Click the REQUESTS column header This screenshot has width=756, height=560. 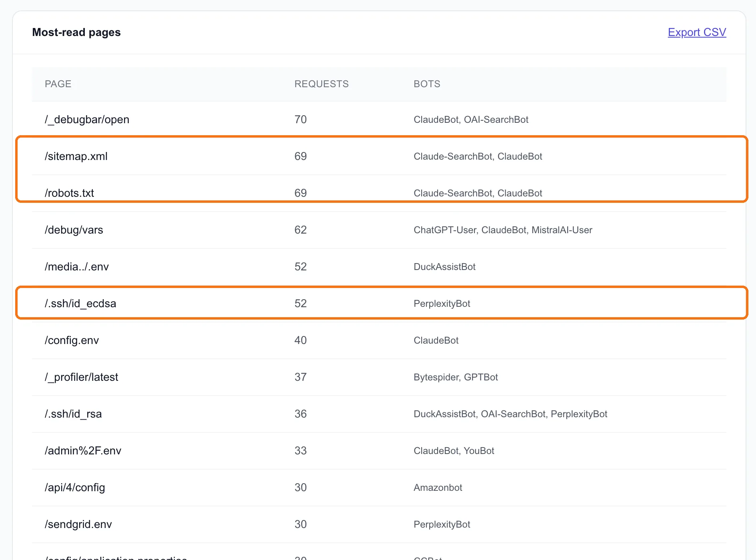[x=322, y=84]
